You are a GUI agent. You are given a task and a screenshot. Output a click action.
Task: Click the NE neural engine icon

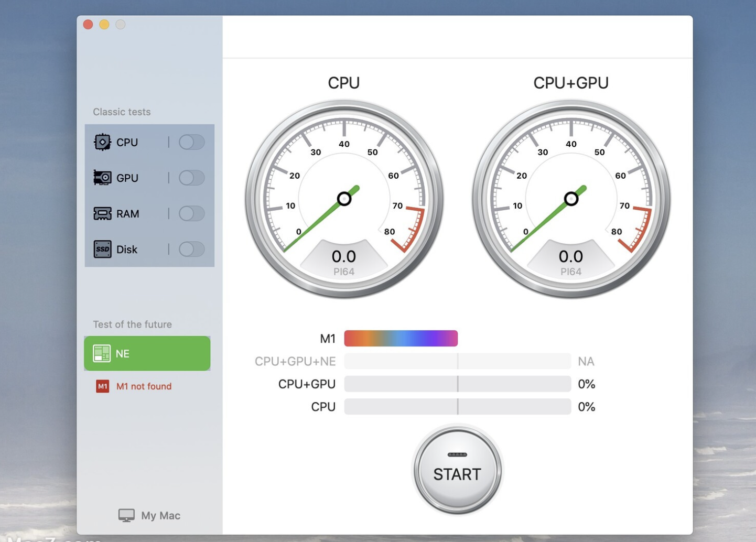pos(103,353)
